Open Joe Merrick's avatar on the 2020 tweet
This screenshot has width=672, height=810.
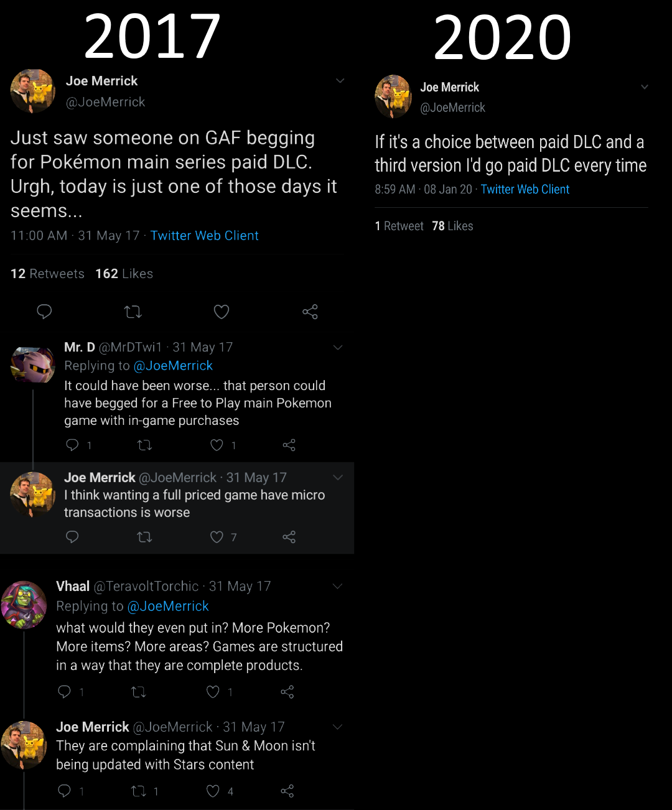click(393, 96)
